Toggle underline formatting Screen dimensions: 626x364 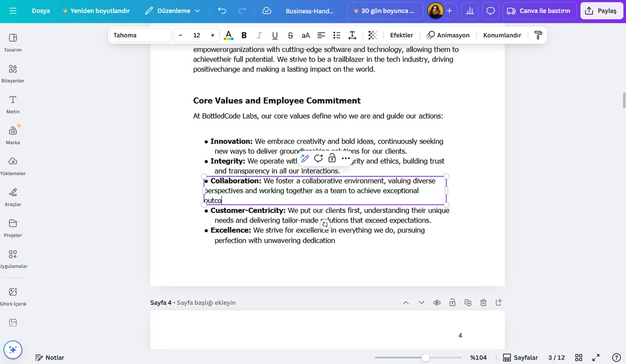pos(275,35)
